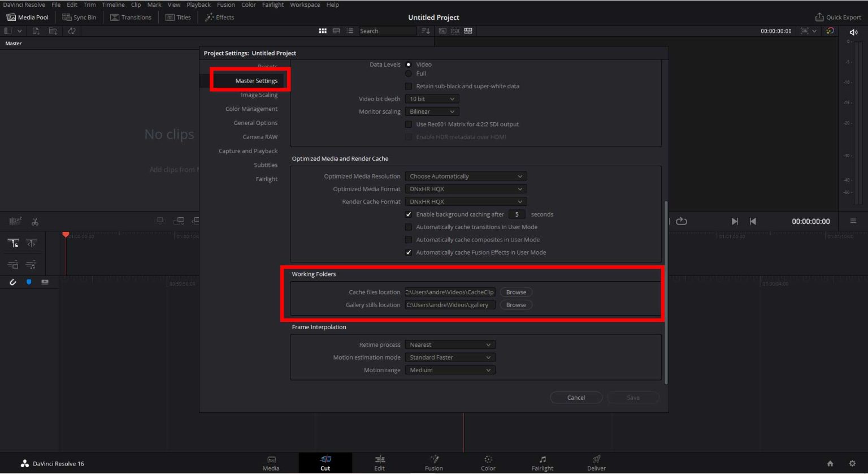868x474 pixels.
Task: Open the Transitions panel
Action: click(131, 17)
